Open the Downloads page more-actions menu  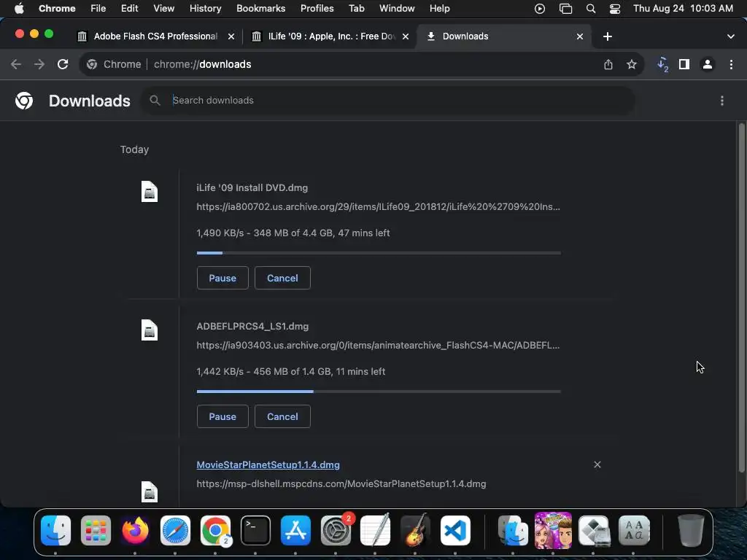point(722,101)
